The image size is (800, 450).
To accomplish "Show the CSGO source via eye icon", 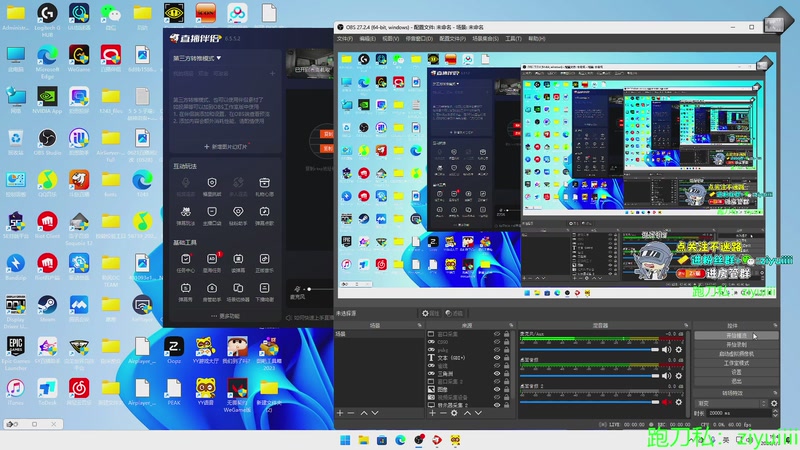I will tap(497, 342).
